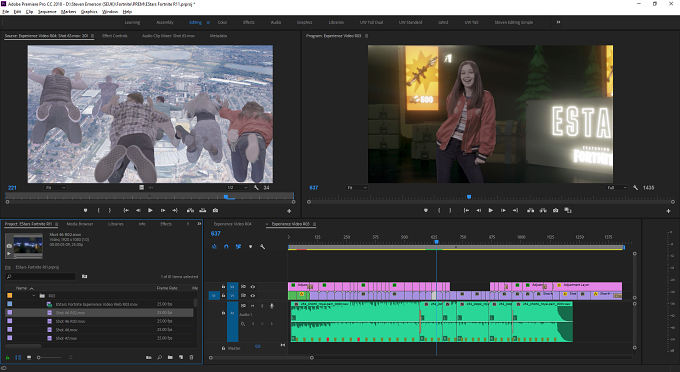Export frame from Source monitor

click(215, 210)
